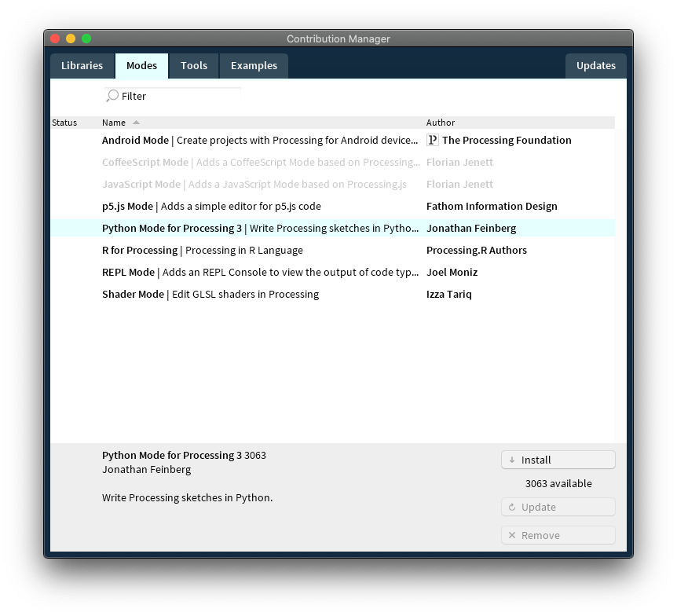Viewport: 677px width, 616px height.
Task: Click the Remove button
Action: point(558,536)
